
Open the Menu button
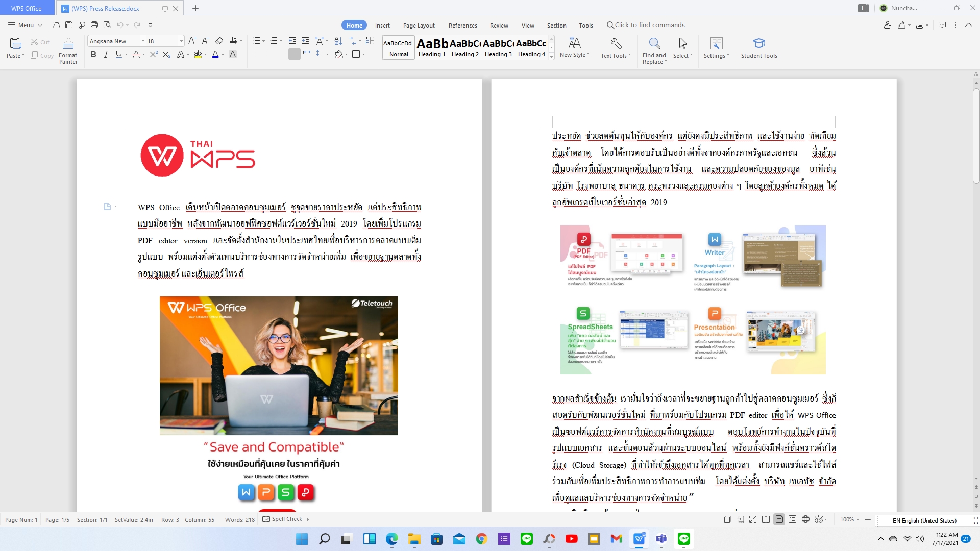coord(26,25)
